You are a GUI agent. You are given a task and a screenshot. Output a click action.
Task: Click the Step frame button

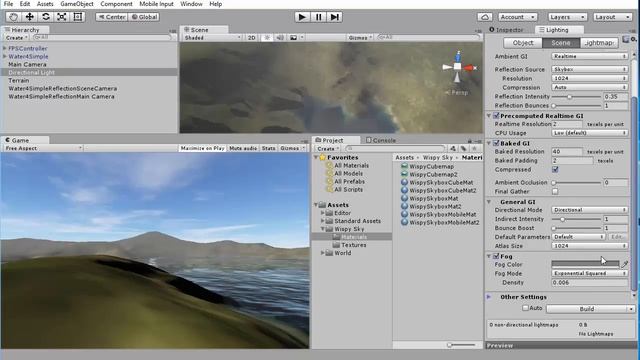coord(335,17)
